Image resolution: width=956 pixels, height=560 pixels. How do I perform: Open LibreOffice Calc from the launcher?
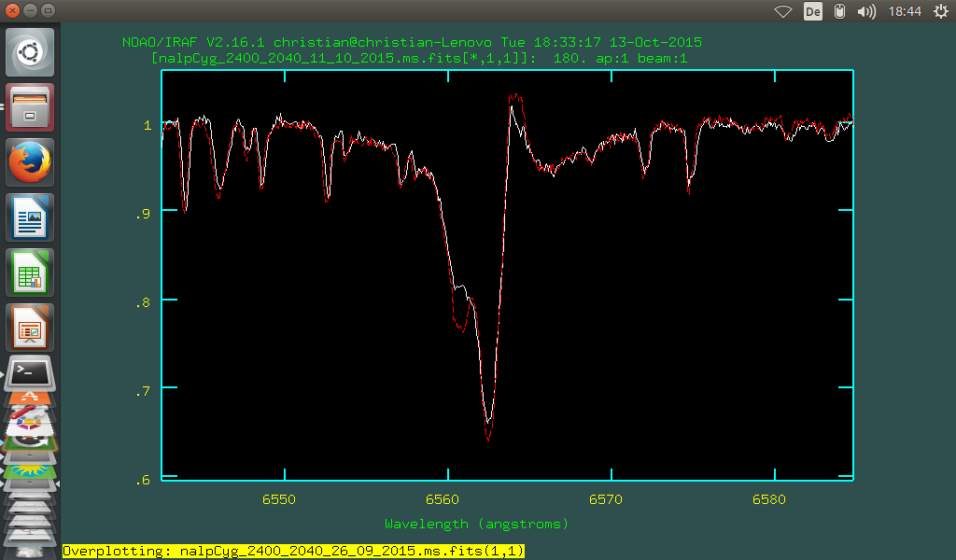click(x=30, y=272)
